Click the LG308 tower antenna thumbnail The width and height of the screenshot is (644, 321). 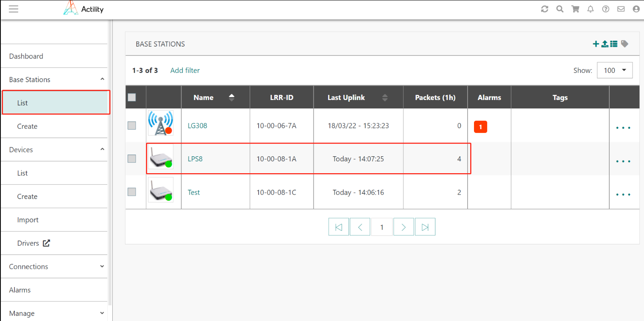point(161,123)
